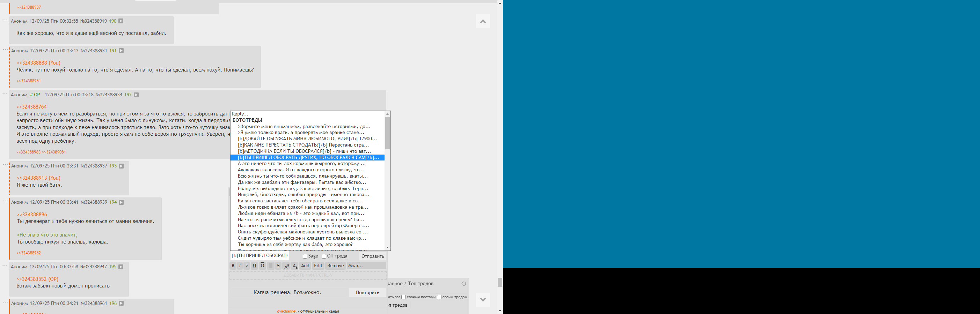This screenshot has height=314, width=980.
Task: Insert quote mark with the > button
Action: [x=247, y=266]
